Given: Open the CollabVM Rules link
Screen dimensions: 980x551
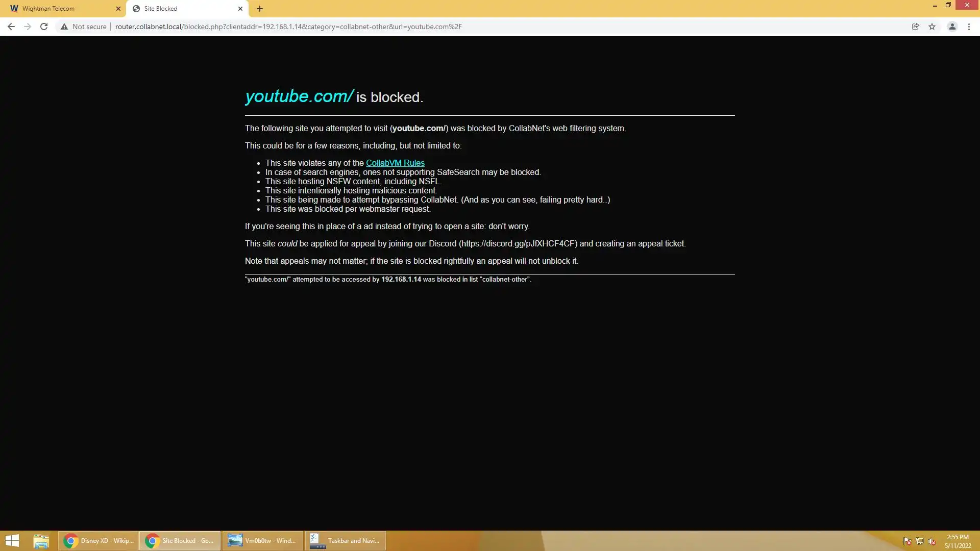Looking at the screenshot, I should point(395,163).
